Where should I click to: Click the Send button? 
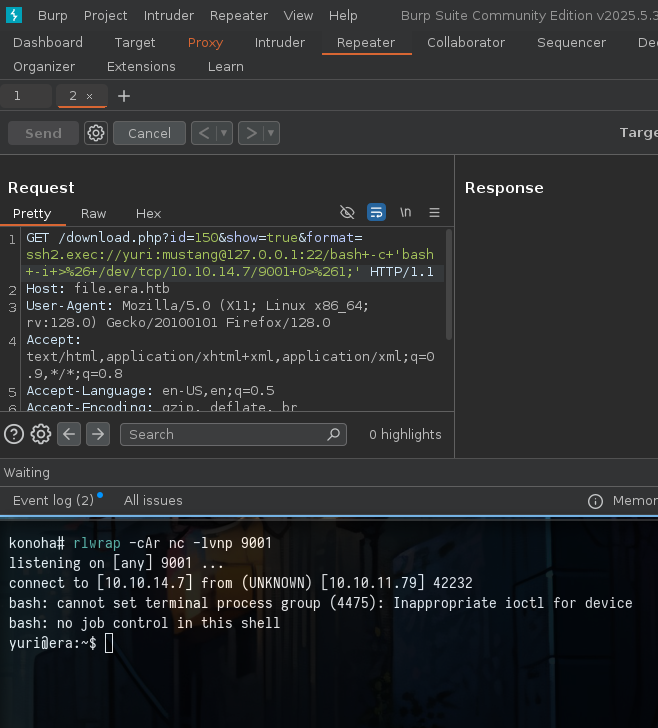[x=43, y=133]
